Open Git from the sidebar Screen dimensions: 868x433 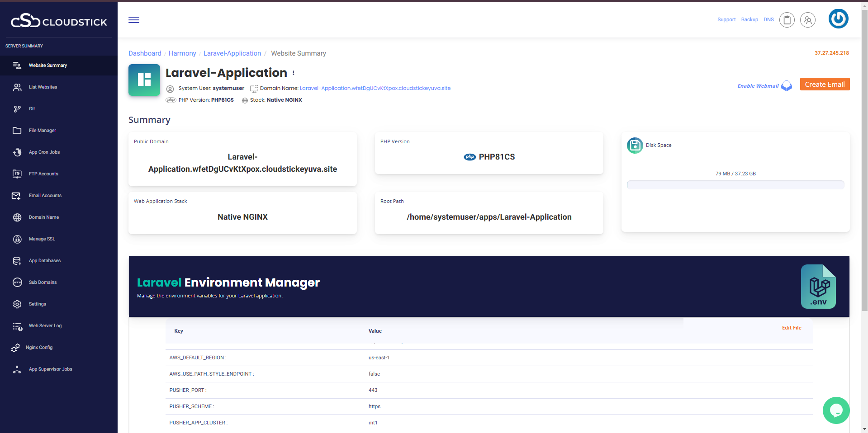[x=32, y=109]
